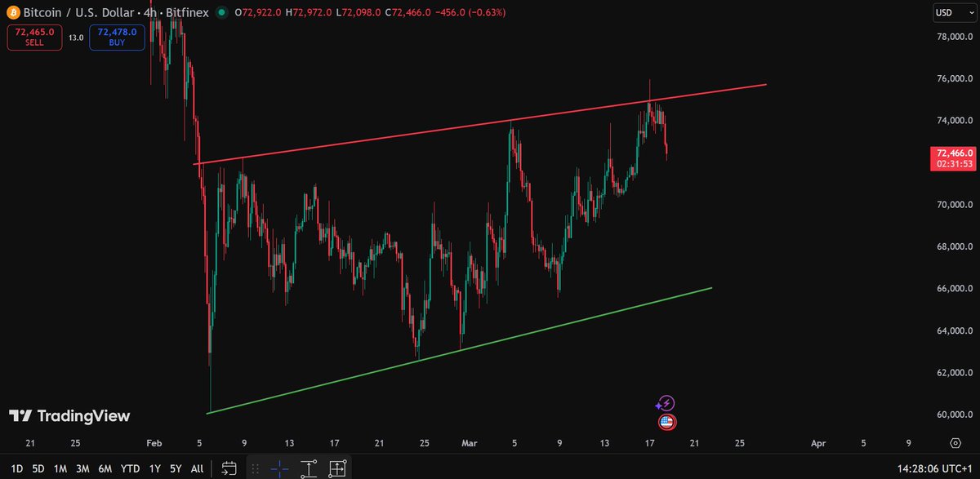
Task: Click the TradingView logo
Action: (x=69, y=416)
